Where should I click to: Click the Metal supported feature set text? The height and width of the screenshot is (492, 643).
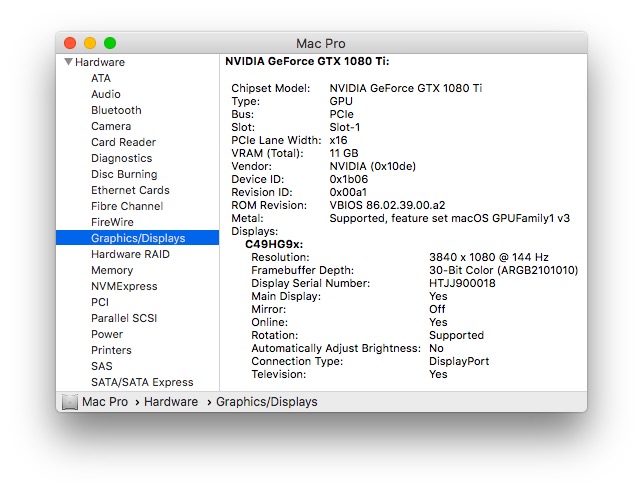coord(449,218)
